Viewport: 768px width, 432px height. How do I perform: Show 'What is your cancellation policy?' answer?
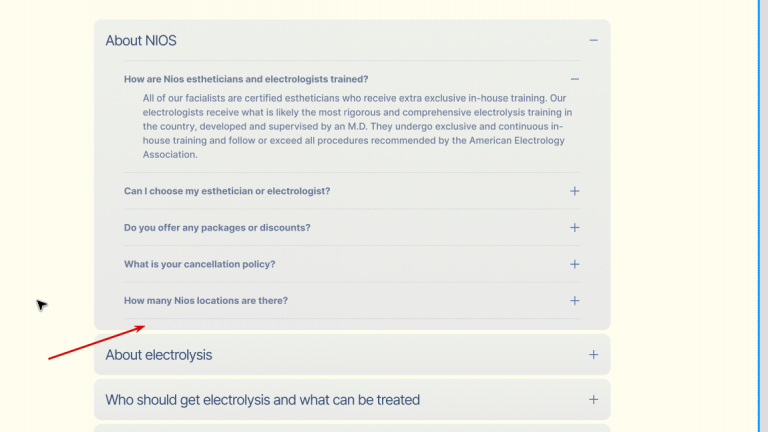pos(199,264)
